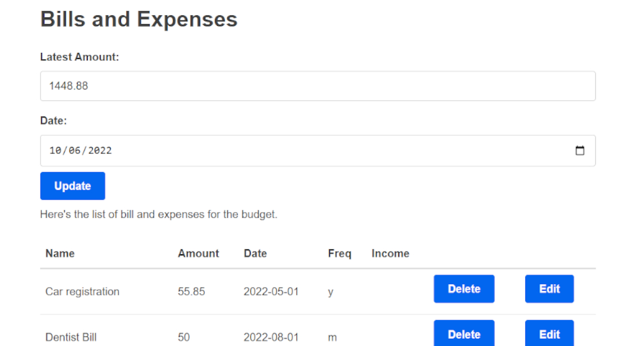Open the calendar picker icon in Date field

click(580, 151)
